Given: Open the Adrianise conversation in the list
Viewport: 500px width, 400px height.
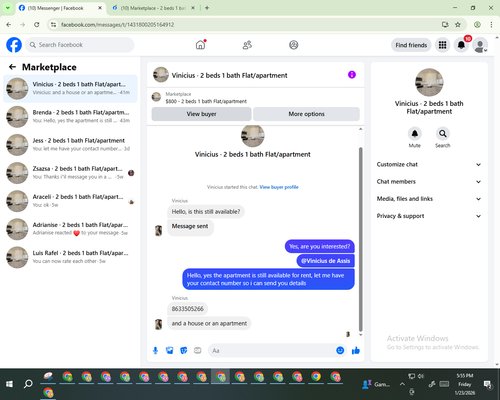Looking at the screenshot, I should tap(70, 229).
